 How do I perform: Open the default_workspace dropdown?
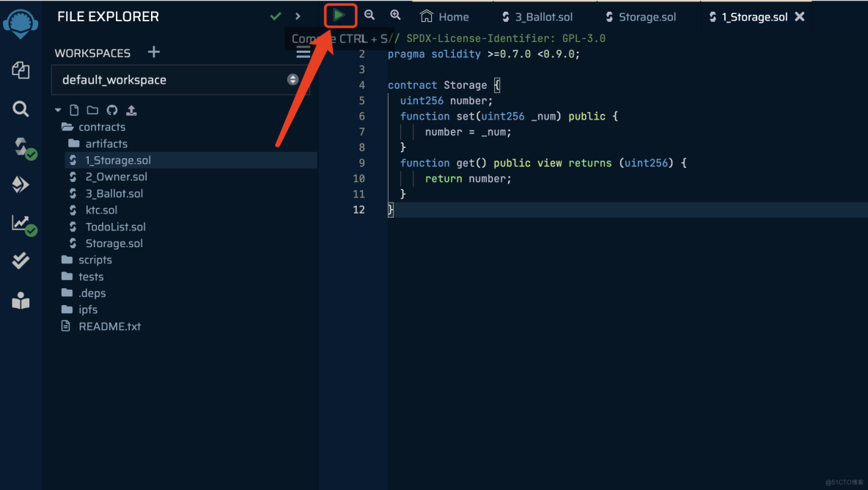180,80
